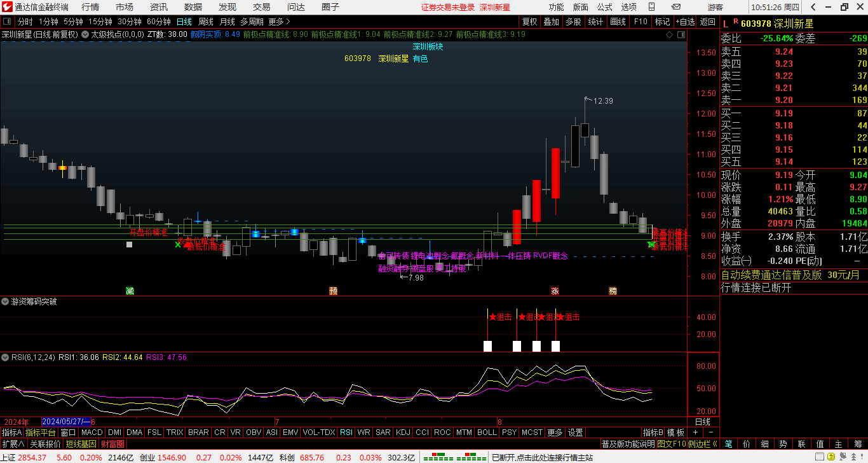Open the 资讯 menu
Screen dimensions: 868x463
(159, 7)
